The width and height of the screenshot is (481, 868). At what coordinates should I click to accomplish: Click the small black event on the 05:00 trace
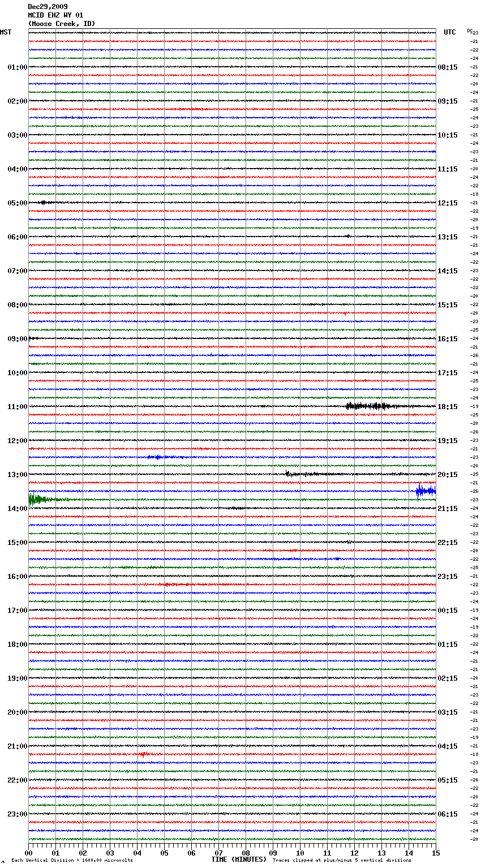(45, 202)
